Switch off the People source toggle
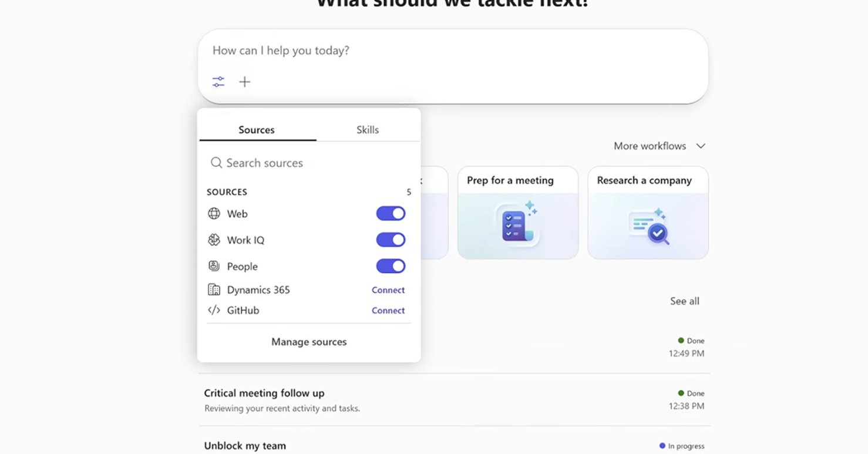This screenshot has height=454, width=868. pos(391,266)
